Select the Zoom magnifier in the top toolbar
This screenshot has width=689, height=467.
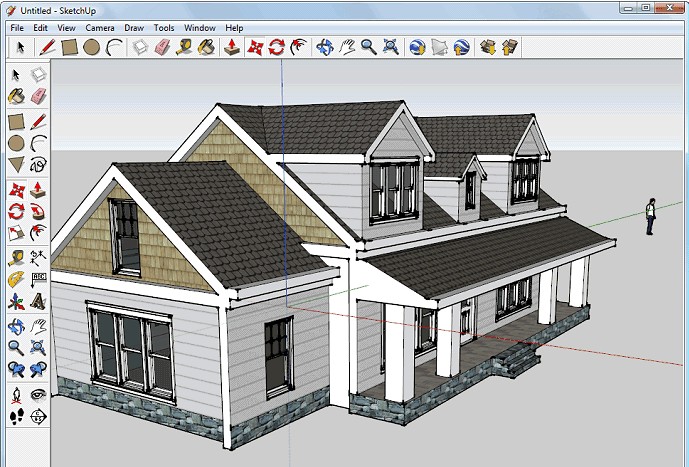369,47
